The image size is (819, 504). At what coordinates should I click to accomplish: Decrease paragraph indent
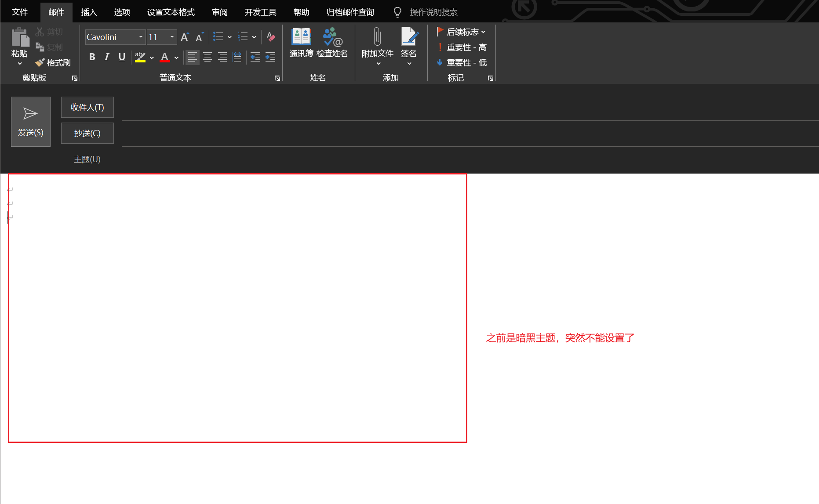click(255, 57)
